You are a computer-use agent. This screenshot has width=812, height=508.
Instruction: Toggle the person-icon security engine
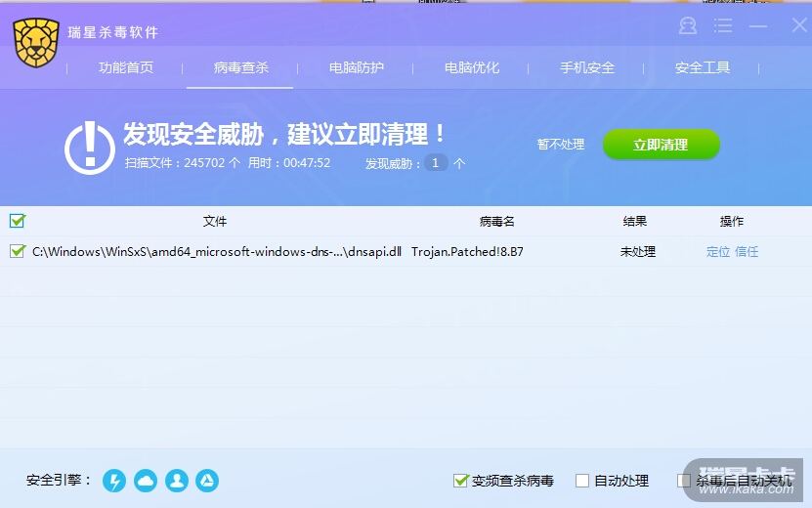click(177, 481)
